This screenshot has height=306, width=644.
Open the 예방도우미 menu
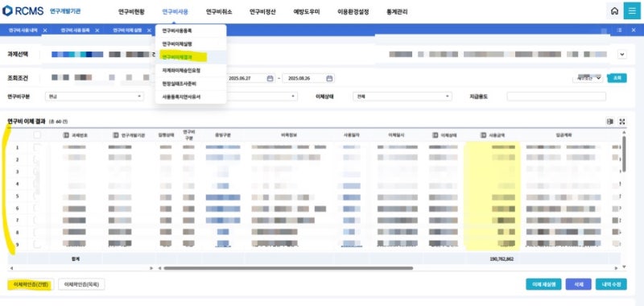[x=307, y=12]
